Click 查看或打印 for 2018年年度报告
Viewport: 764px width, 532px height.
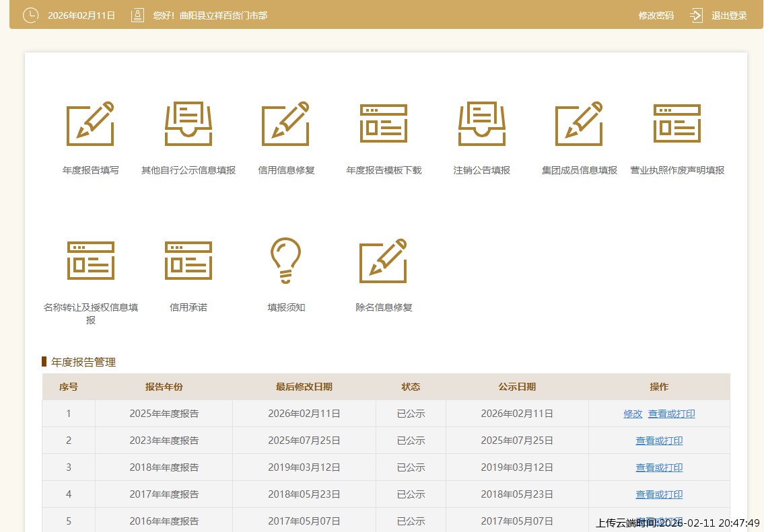[659, 467]
